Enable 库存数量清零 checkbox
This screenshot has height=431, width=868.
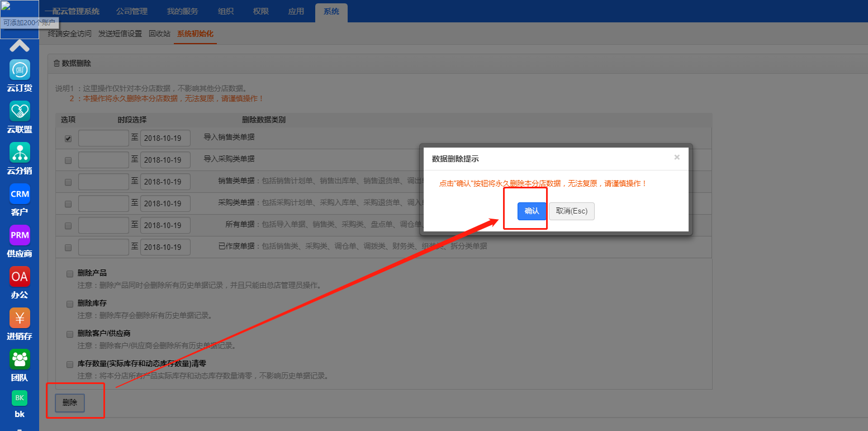point(70,364)
